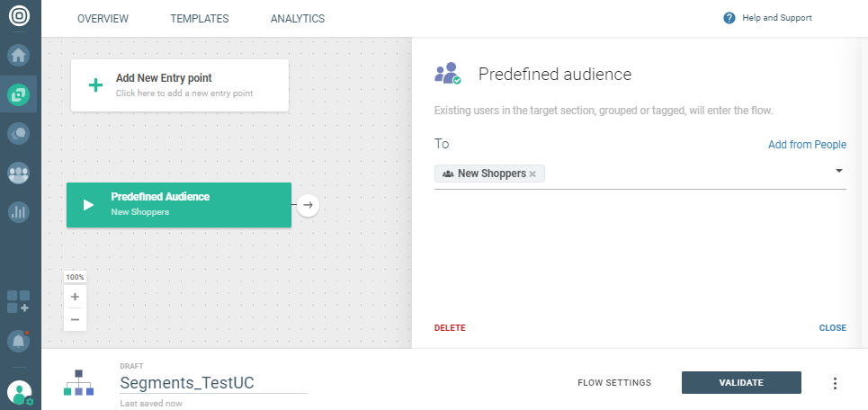Click the Validate button
Screen dimensions: 868x410
coord(741,383)
